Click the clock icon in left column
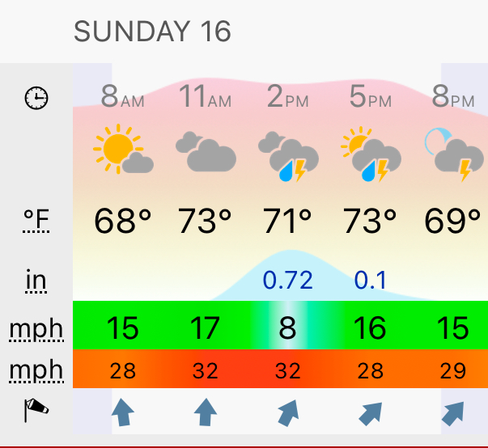This screenshot has width=488, height=448. pos(36,98)
